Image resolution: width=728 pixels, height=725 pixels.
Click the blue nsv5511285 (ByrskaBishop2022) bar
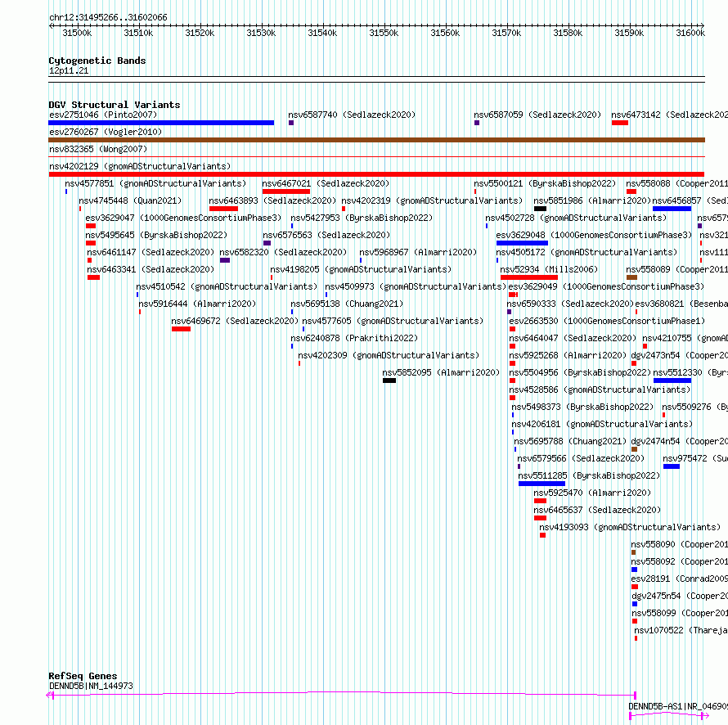pyautogui.click(x=542, y=484)
